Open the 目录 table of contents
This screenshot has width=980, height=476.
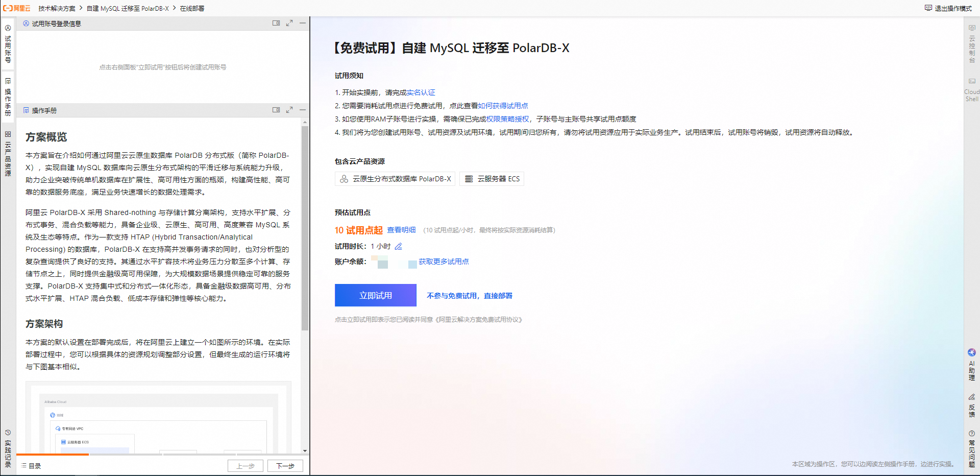click(31, 466)
